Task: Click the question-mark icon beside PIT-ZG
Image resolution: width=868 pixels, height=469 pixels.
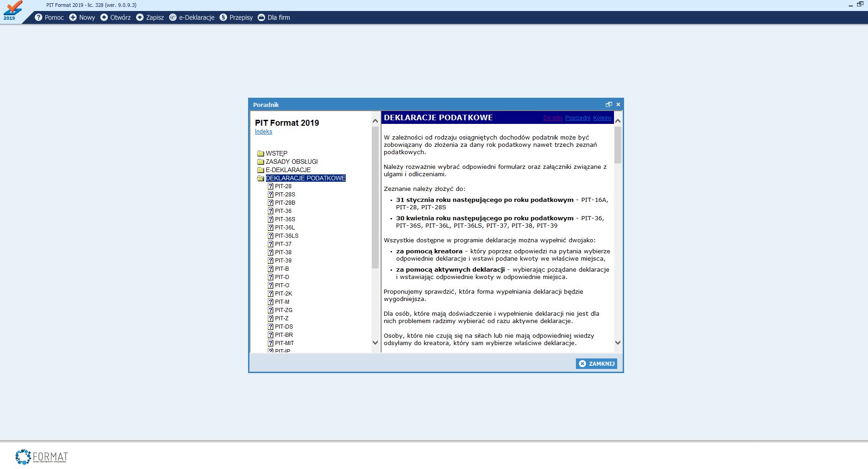Action: pyautogui.click(x=271, y=310)
